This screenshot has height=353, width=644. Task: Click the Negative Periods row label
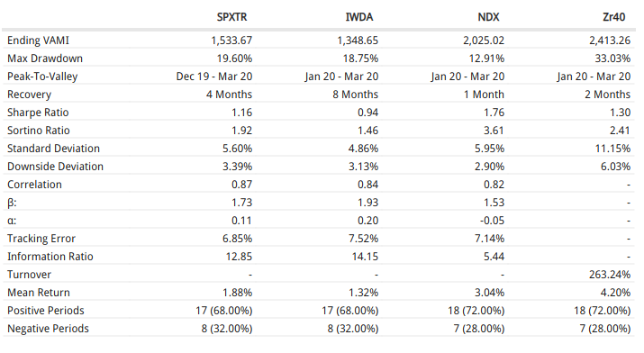[48, 329]
